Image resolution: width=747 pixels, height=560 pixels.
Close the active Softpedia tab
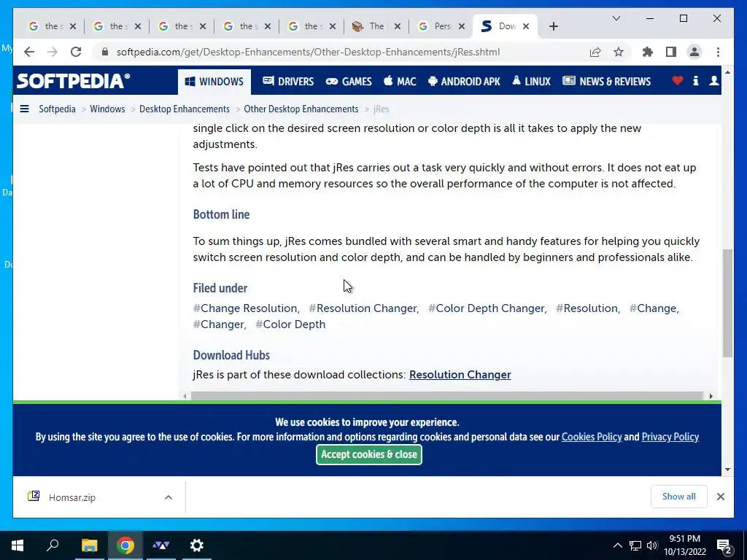pyautogui.click(x=526, y=26)
